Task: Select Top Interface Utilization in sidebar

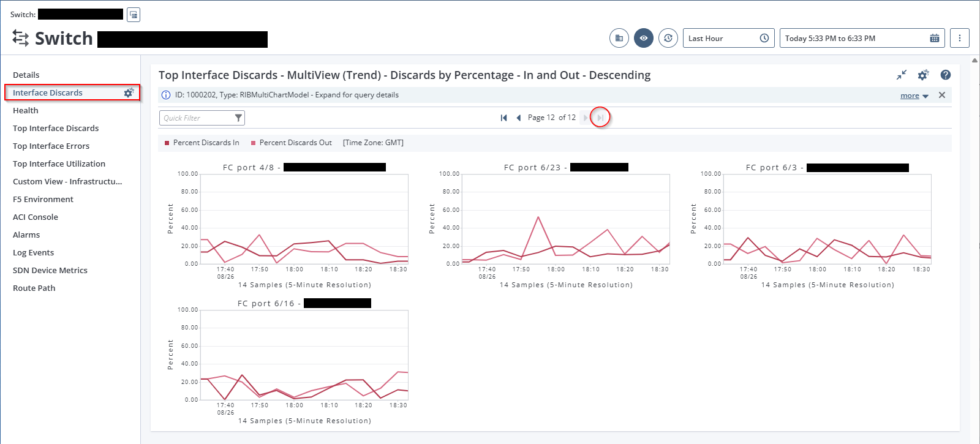Action: tap(59, 164)
